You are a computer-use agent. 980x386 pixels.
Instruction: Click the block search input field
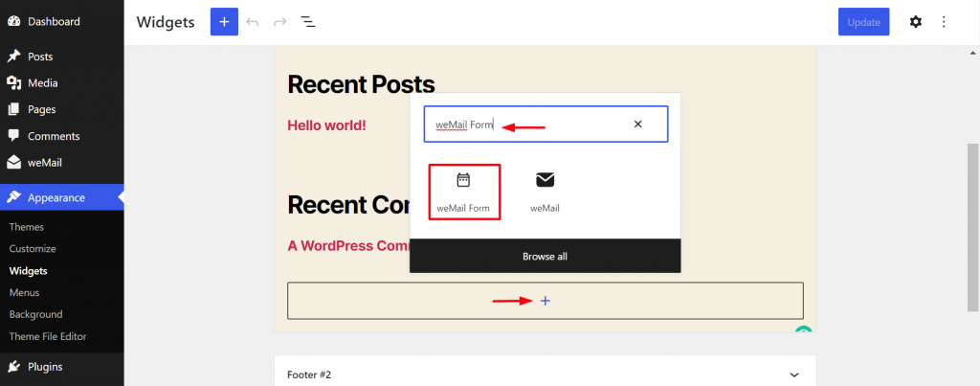(x=546, y=124)
